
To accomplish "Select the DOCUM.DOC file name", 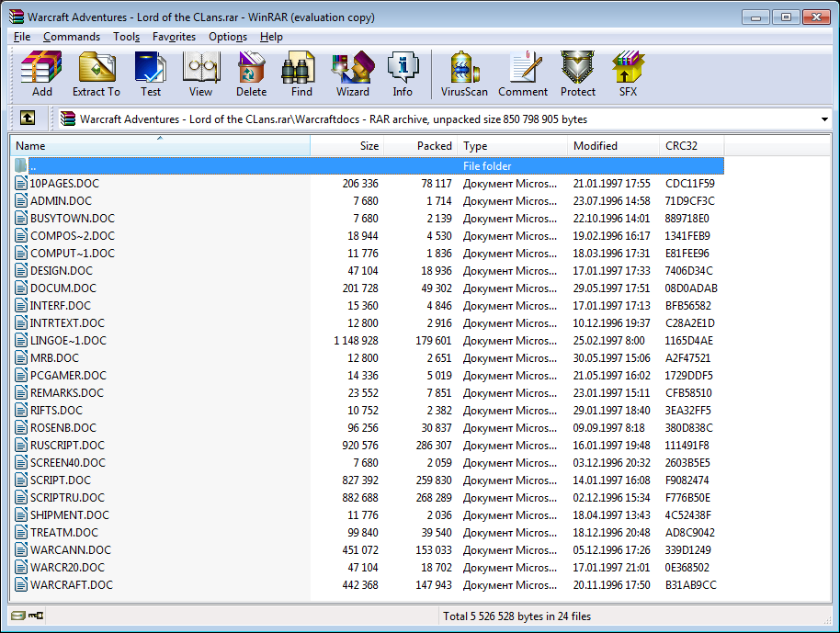I will tap(63, 288).
